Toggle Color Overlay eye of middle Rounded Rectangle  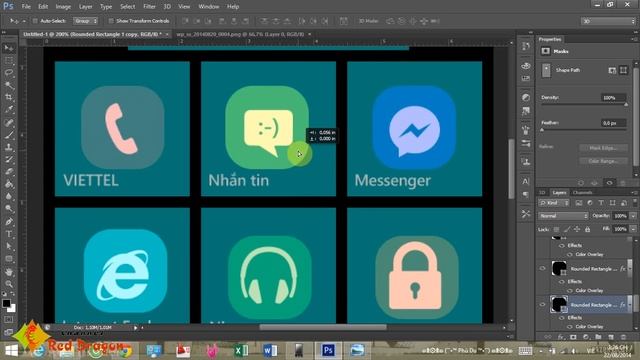(x=570, y=291)
